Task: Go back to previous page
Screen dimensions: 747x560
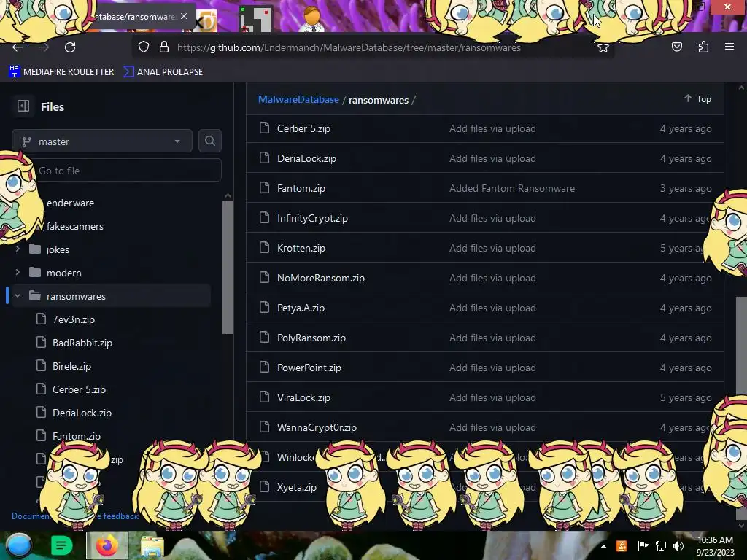Action: click(18, 47)
